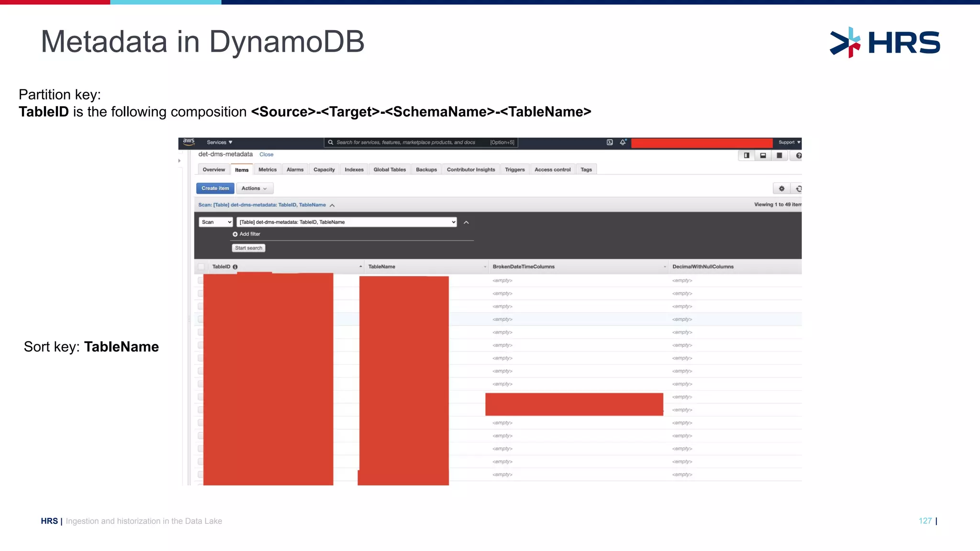Screen dimensions: 980x551
Task: Click the Scan: [Table] det-dms-metadata link
Action: [262, 205]
